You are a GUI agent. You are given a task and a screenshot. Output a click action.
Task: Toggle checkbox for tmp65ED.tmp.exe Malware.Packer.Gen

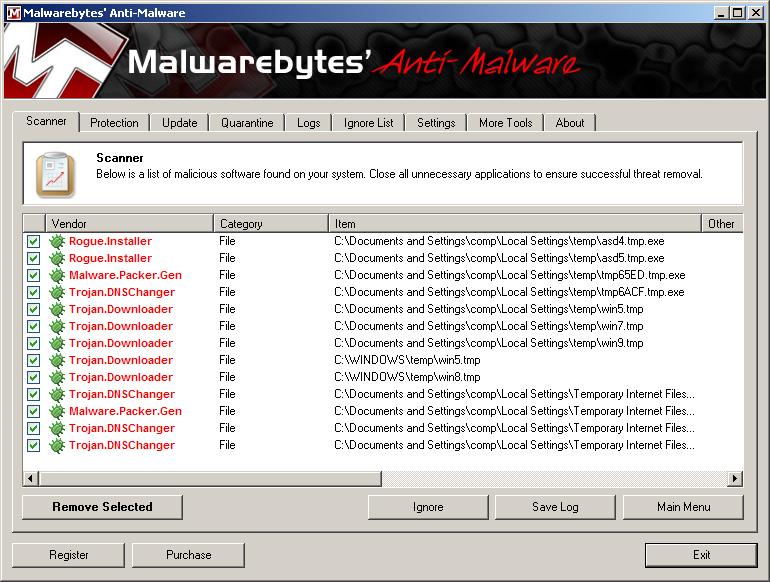click(x=33, y=275)
